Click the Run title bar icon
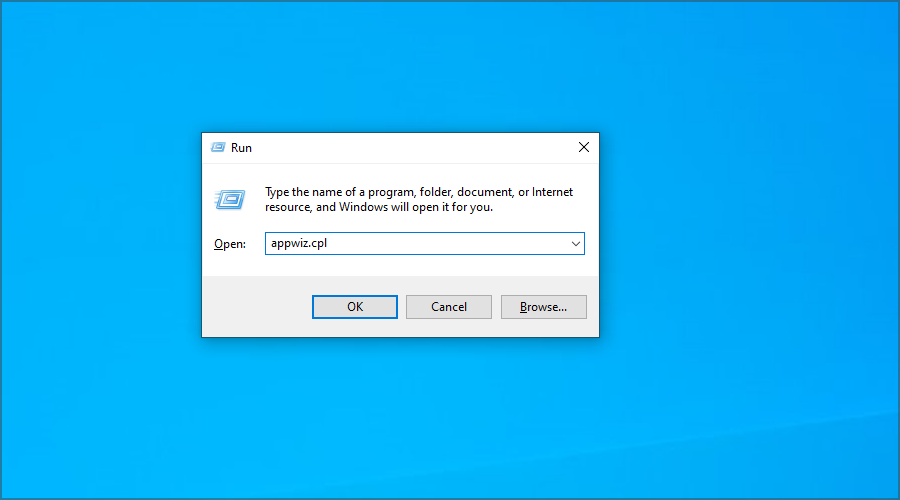 tap(218, 148)
